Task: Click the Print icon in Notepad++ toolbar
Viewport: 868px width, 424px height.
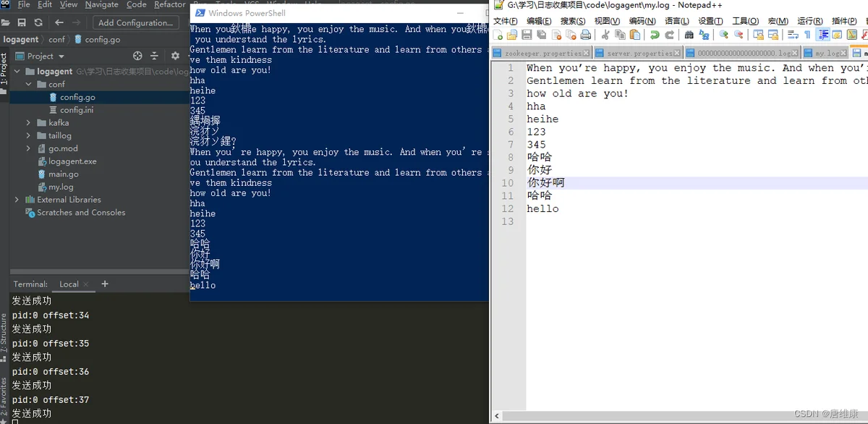Action: [586, 35]
